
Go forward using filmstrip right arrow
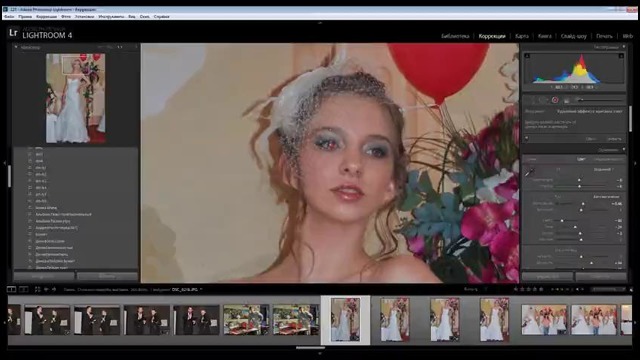point(53,289)
